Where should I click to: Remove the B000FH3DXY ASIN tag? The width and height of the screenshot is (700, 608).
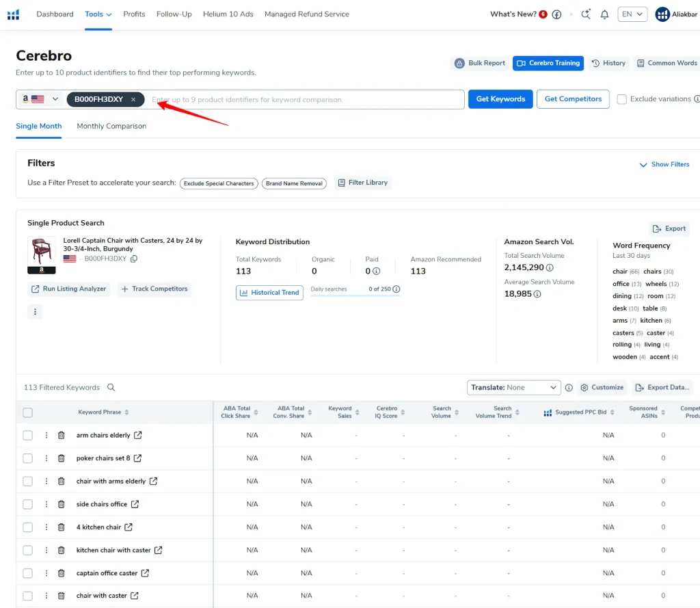[133, 100]
